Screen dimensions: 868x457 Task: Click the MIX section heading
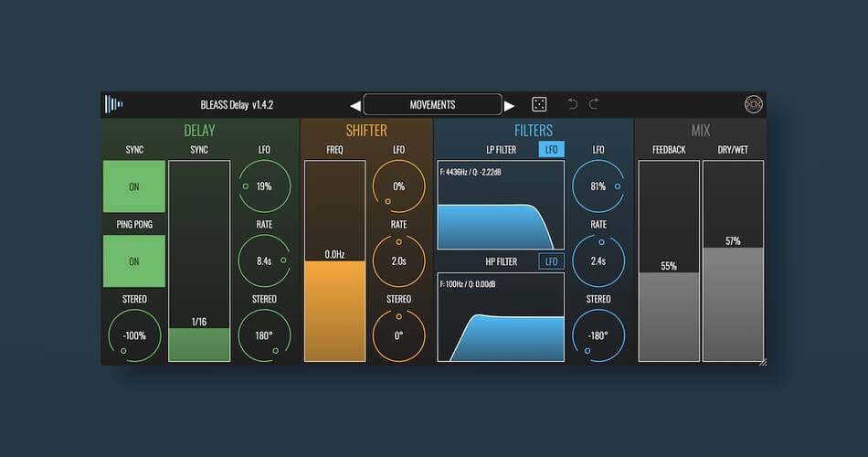point(700,130)
